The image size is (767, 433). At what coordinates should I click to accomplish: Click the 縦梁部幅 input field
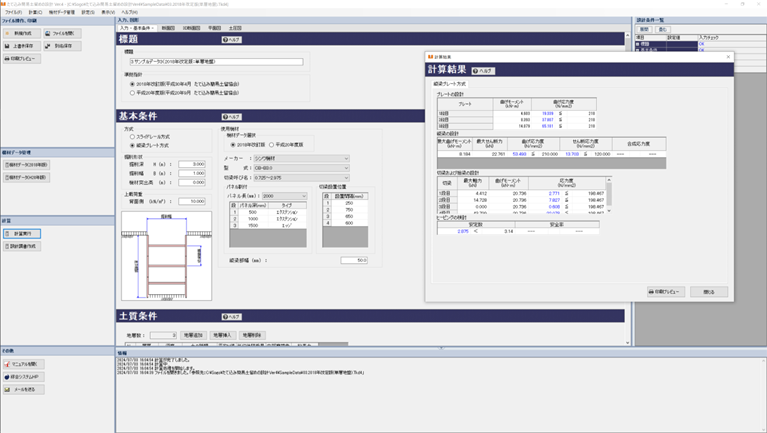coord(354,261)
